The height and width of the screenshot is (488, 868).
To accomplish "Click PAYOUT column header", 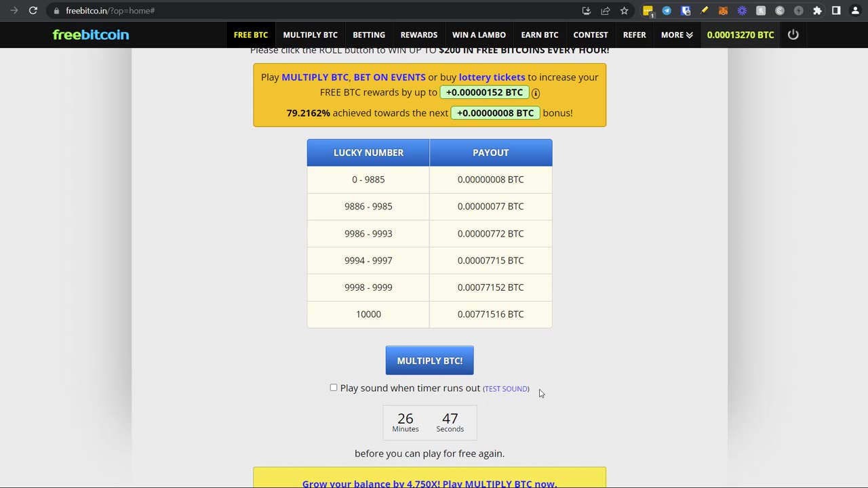I will click(x=491, y=152).
